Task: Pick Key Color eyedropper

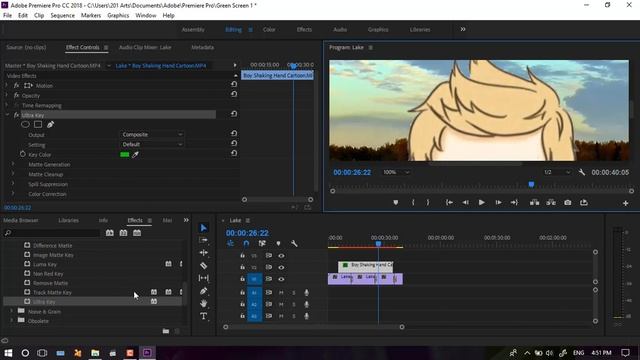Action: [x=135, y=155]
